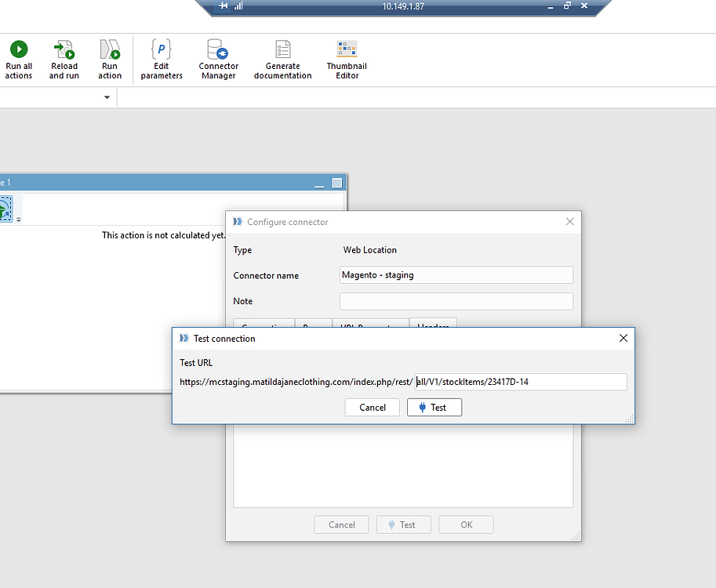Click the Test button in Test connection
Image resolution: width=716 pixels, height=588 pixels.
[434, 407]
